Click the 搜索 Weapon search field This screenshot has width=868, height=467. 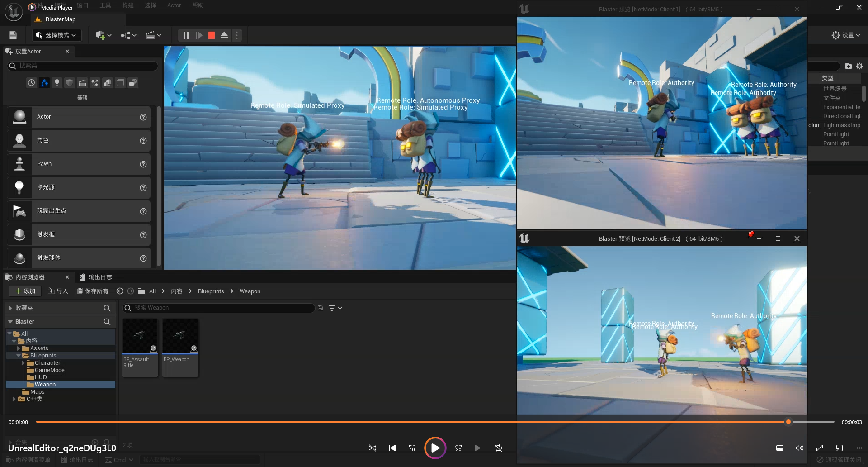[x=218, y=308]
